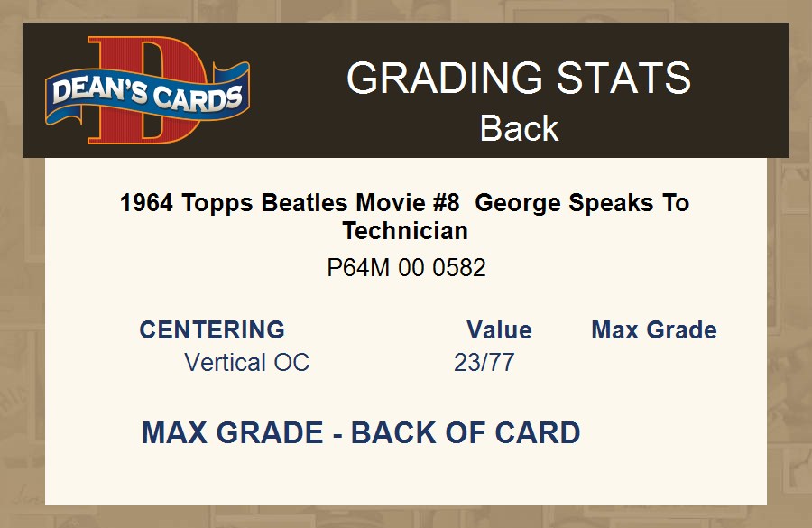Click the word Technician in title
The height and width of the screenshot is (528, 812).
coord(405,230)
